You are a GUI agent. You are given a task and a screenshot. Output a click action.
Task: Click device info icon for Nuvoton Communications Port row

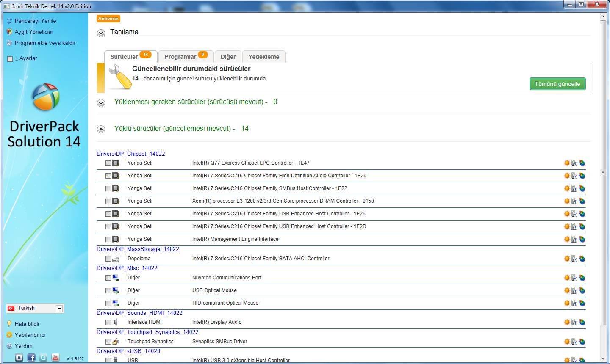tap(574, 278)
